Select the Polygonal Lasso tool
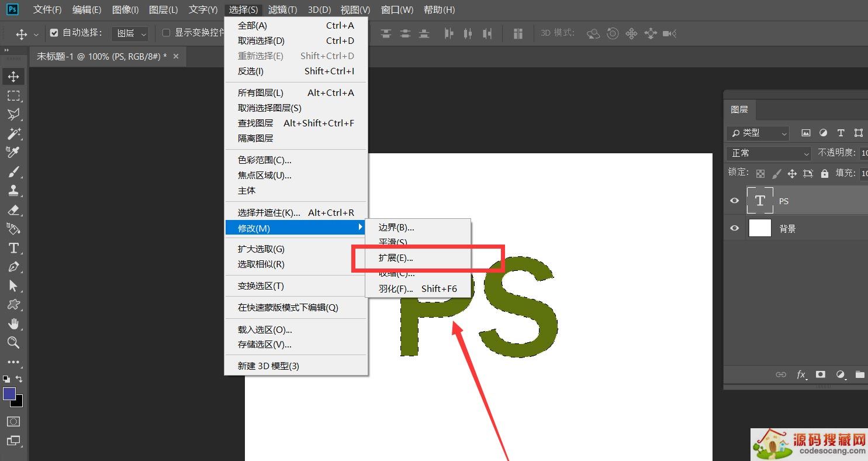 click(13, 114)
